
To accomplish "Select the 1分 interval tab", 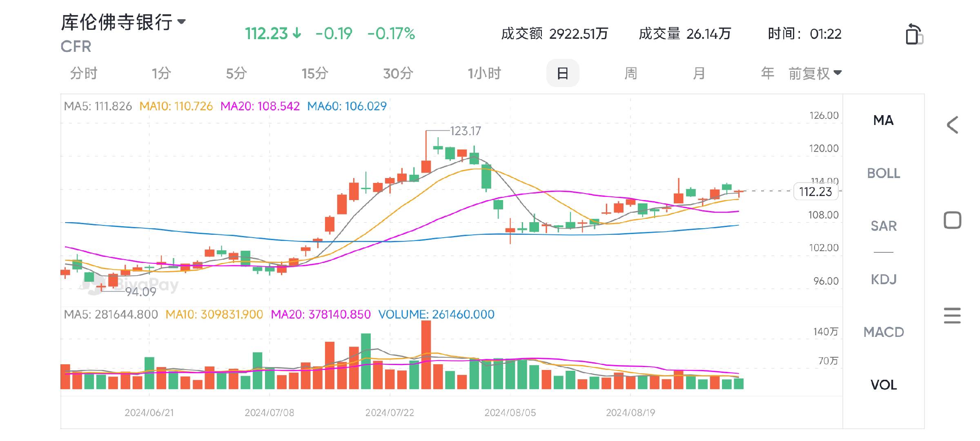I will click(x=161, y=73).
